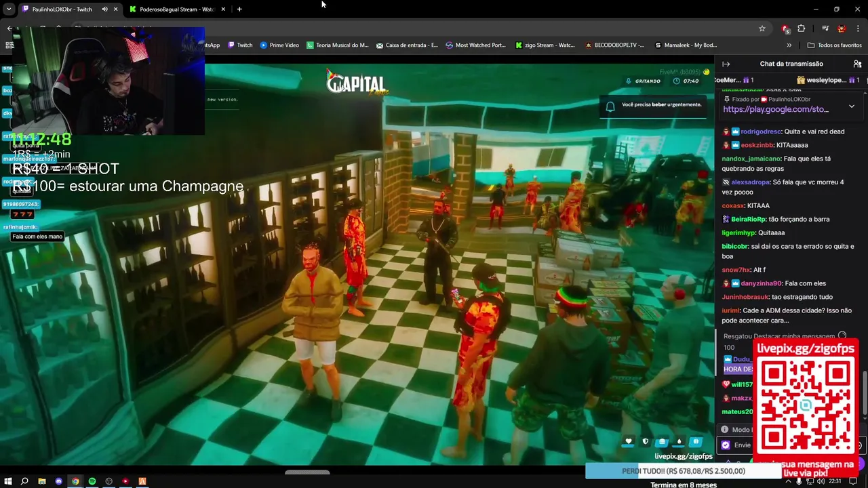Screen dimensions: 868x488
Task: Click username BeiraRioRp in chat
Action: tap(749, 219)
